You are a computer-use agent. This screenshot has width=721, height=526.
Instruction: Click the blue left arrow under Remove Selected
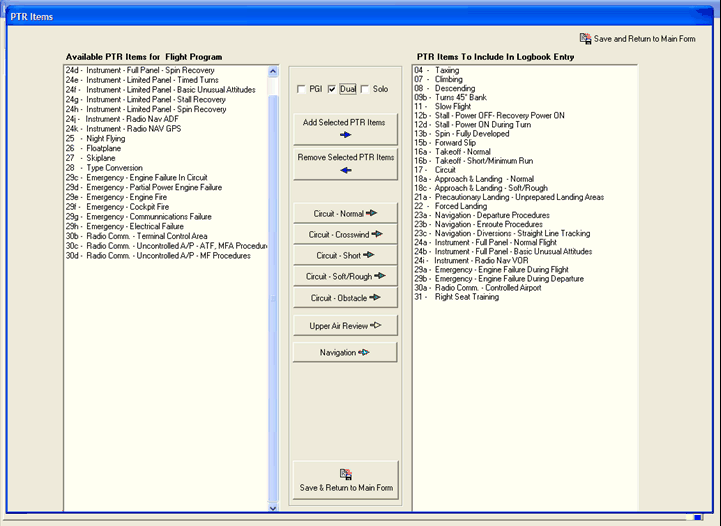click(346, 170)
